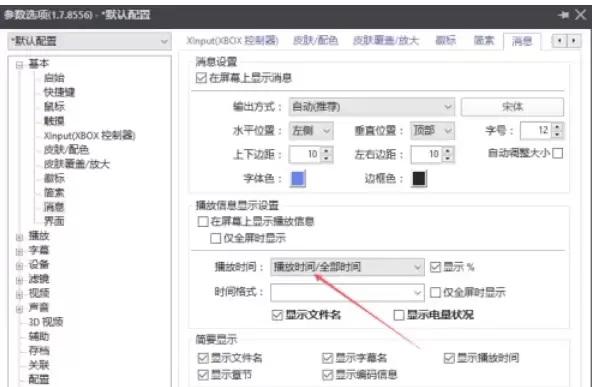Toggle 仅全屏时显示 beside 时间格式
Screen dimensions: 592x387
pos(435,292)
